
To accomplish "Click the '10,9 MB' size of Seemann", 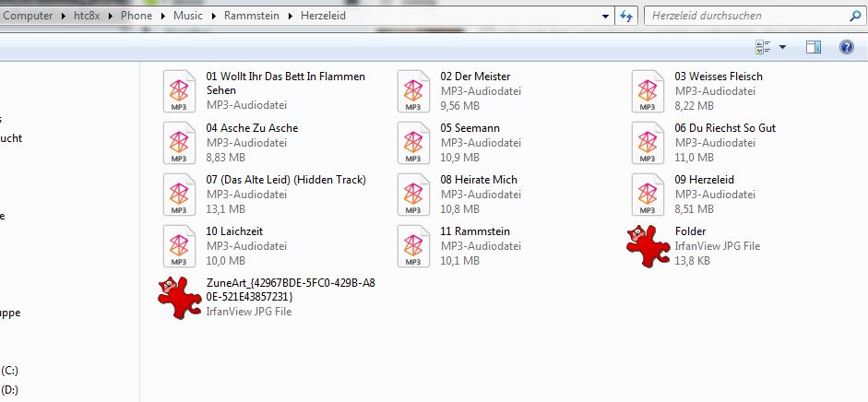I will tap(460, 158).
